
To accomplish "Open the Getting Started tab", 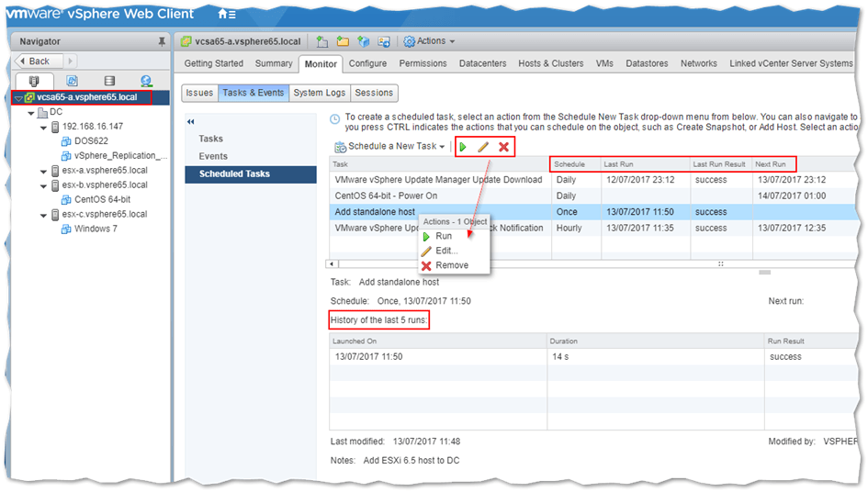I will coord(214,63).
